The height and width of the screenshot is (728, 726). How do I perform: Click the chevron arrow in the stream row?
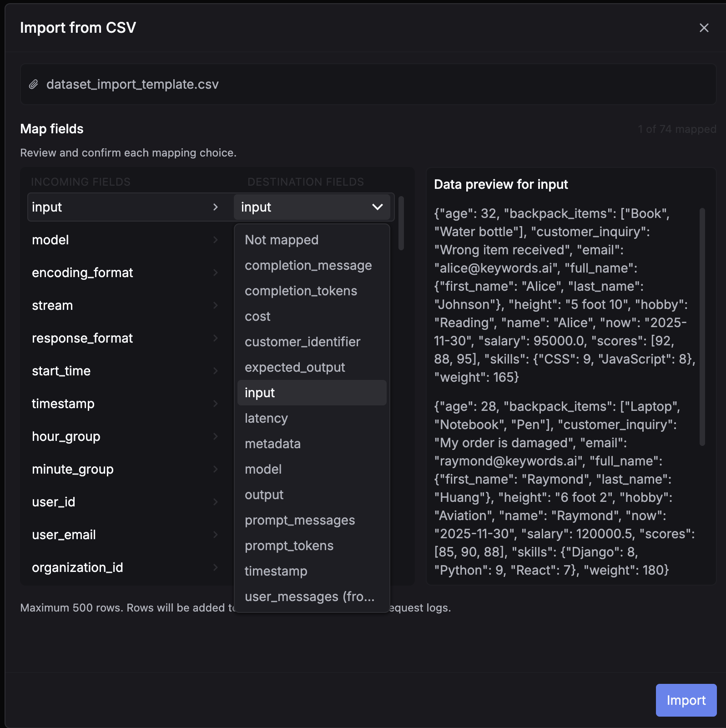pos(216,305)
